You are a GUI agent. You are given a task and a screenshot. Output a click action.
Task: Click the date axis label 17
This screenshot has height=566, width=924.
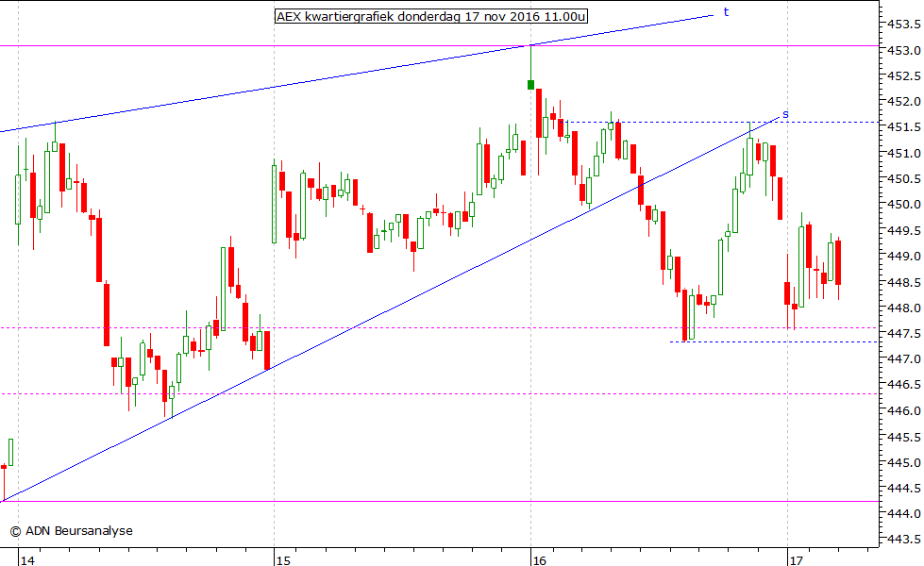pos(797,560)
